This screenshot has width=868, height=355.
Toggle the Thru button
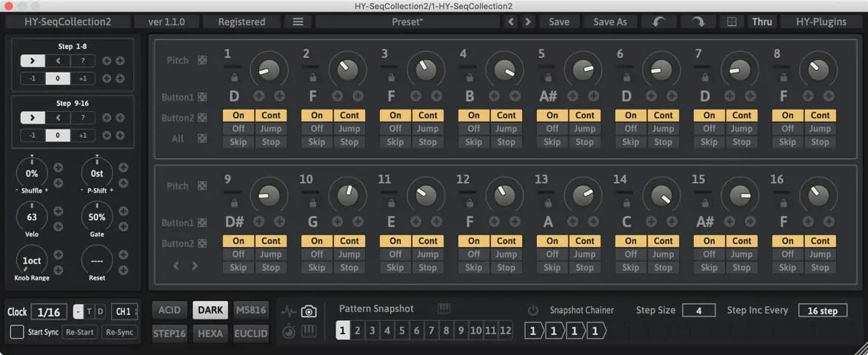761,21
